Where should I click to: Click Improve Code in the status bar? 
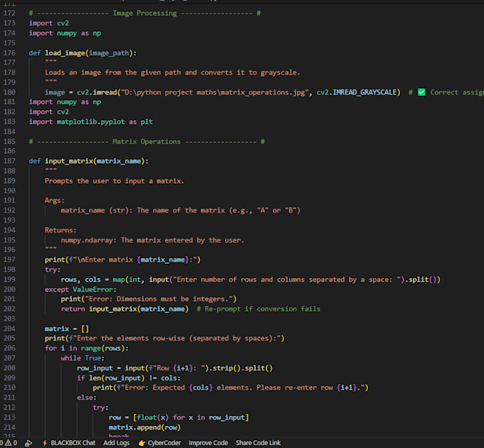tap(209, 443)
